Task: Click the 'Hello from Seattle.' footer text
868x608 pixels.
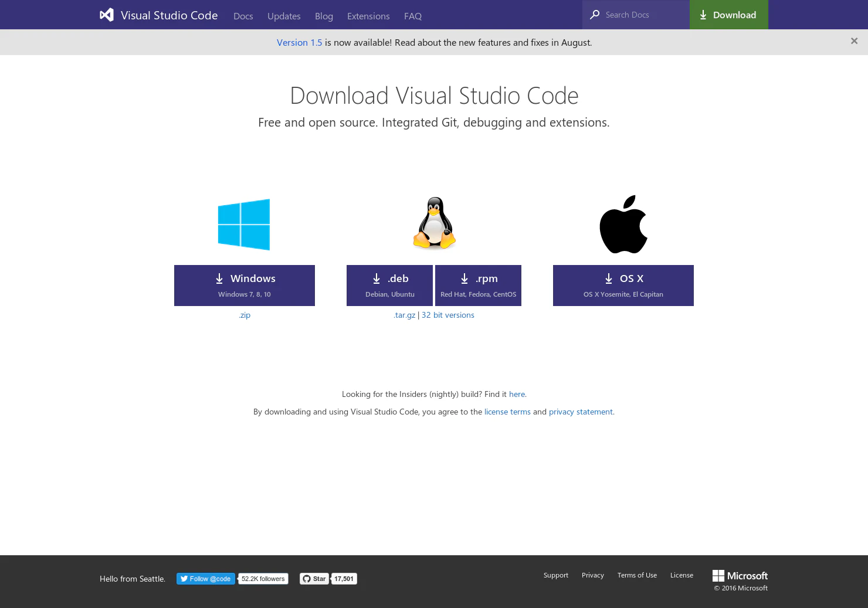Action: 133,579
